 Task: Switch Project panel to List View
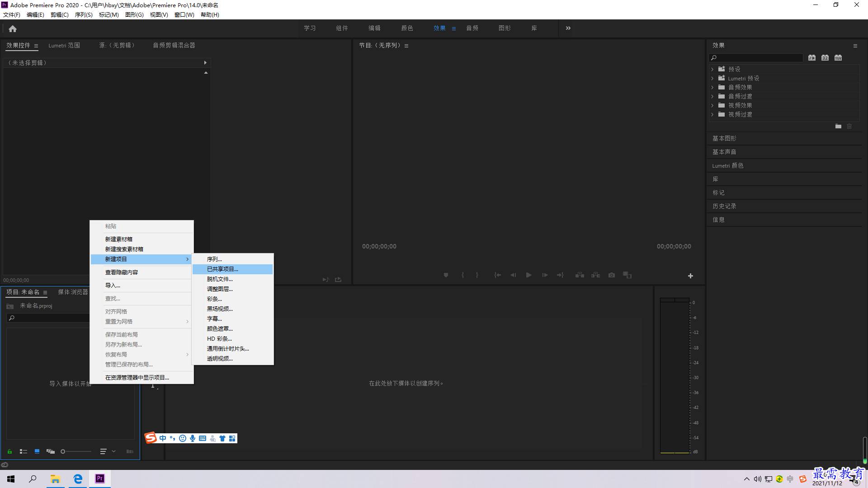[x=24, y=451]
